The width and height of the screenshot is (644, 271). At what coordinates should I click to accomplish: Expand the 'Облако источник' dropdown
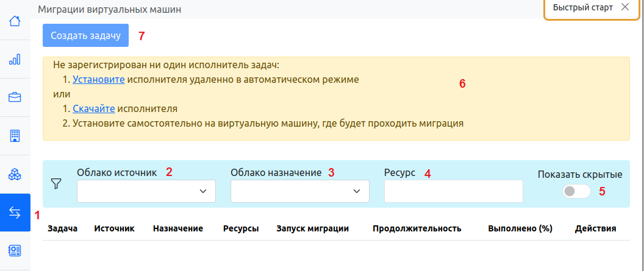146,191
